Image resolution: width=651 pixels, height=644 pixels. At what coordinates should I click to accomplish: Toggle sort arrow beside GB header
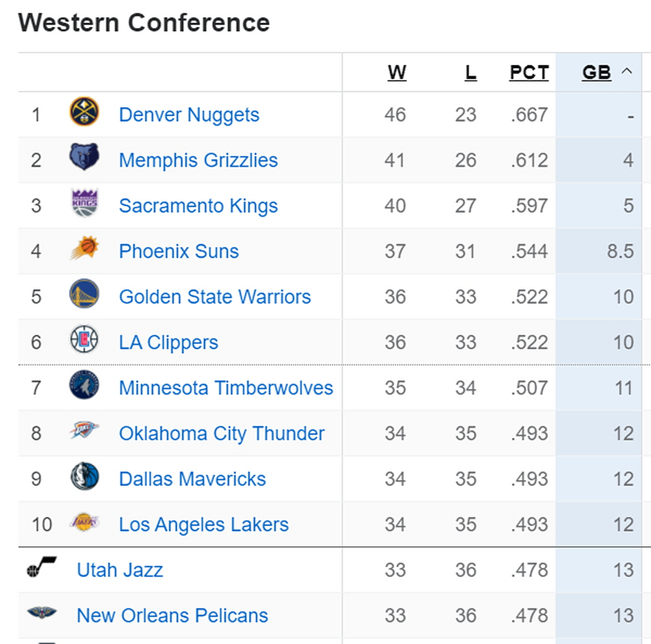coord(626,71)
